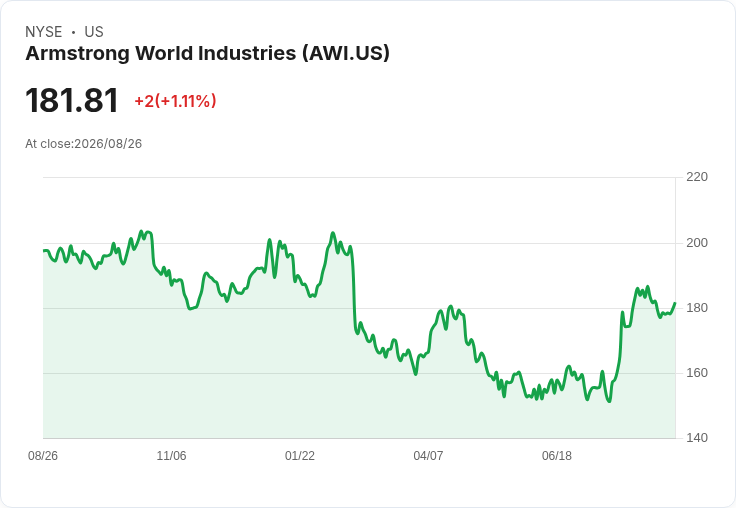
Task: Click the lowest price dip before the last rally
Action: point(609,401)
